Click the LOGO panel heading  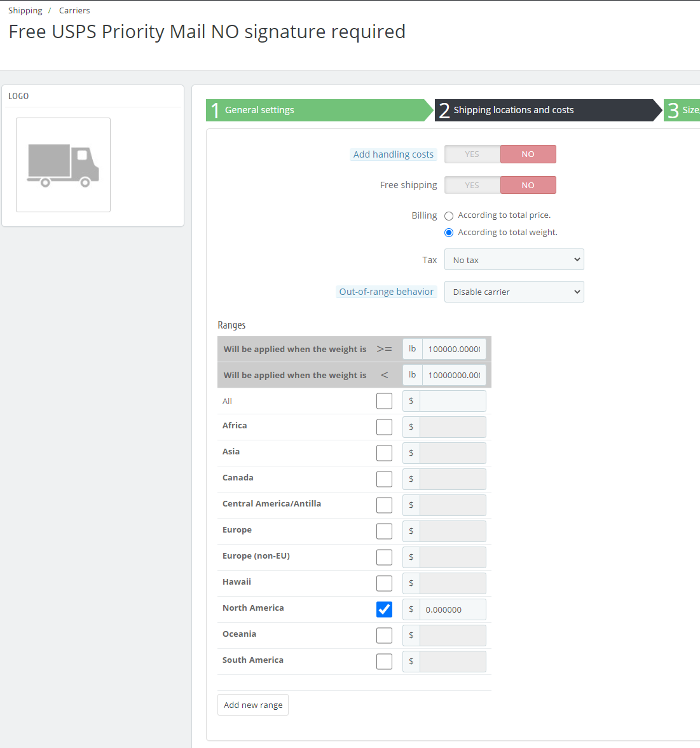pyautogui.click(x=18, y=96)
